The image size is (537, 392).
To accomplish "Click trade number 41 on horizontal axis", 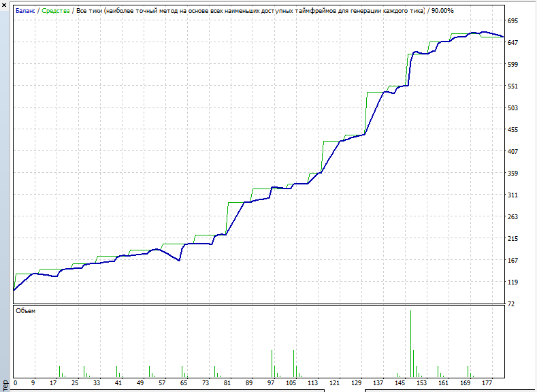I will tap(118, 383).
